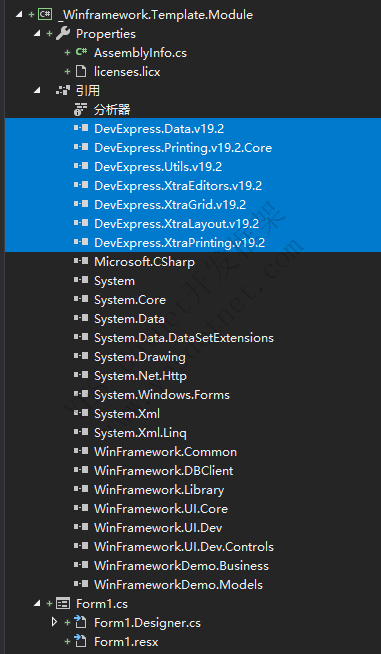The height and width of the screenshot is (654, 381).
Task: Click the reference icon of System.Core
Action: [x=81, y=299]
